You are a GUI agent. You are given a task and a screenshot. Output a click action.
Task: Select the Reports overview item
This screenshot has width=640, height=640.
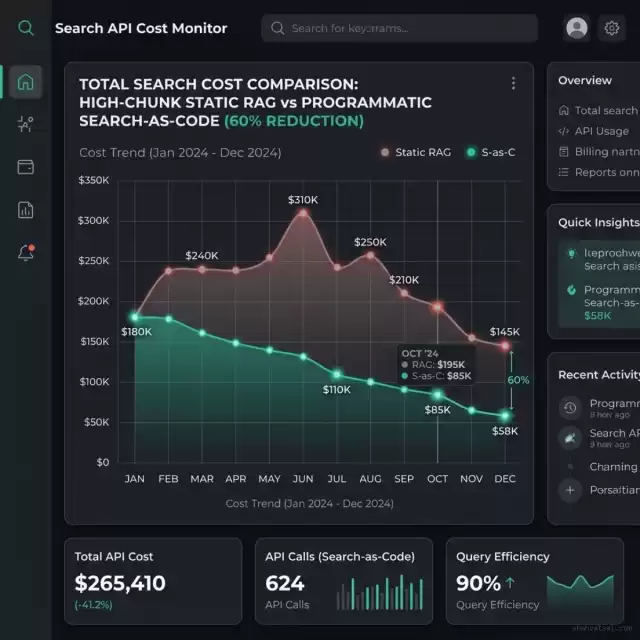(x=599, y=172)
